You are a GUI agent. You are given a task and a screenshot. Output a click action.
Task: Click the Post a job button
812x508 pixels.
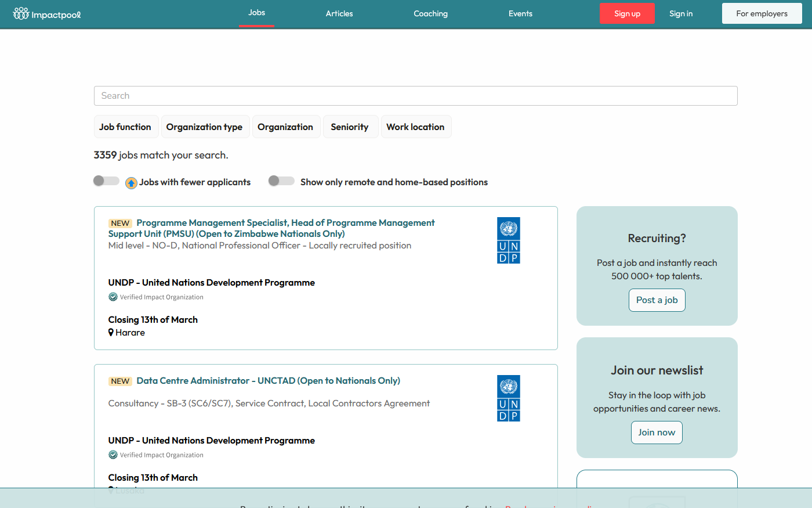coord(657,300)
